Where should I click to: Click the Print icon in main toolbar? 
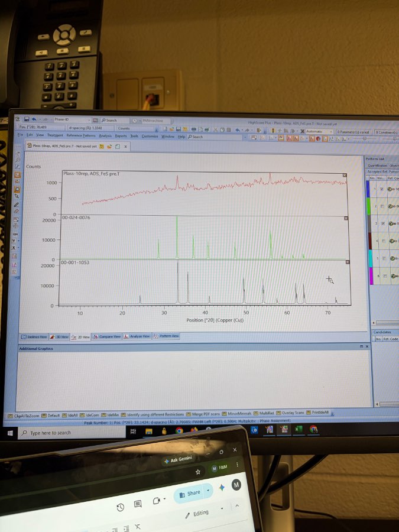[x=194, y=129]
